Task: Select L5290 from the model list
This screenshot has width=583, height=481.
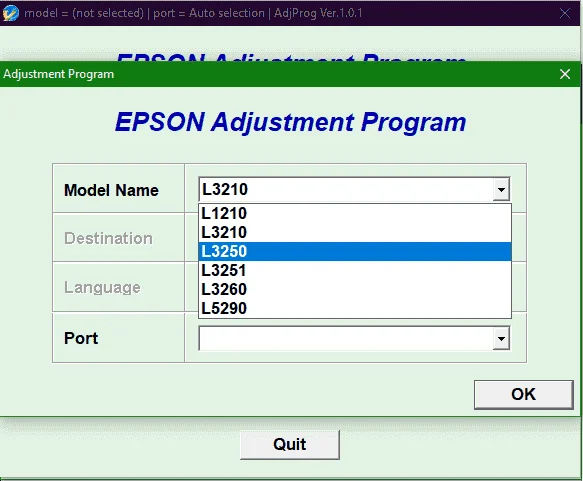Action: (355, 308)
